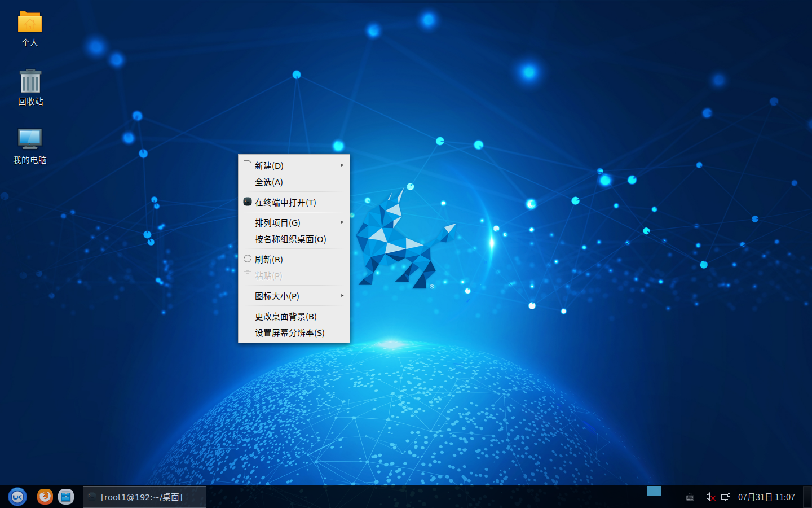
Task: Open the network connection tray icon
Action: (x=726, y=497)
